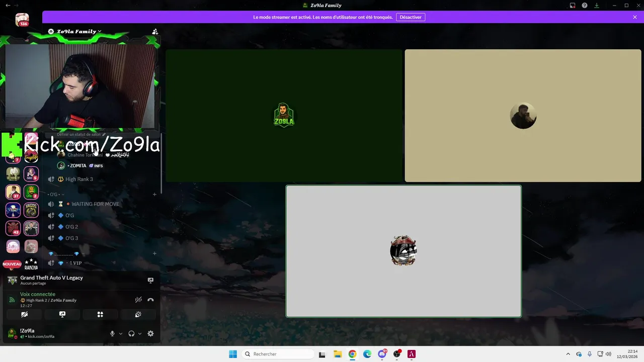Add channel to O'G category
644x362 pixels.
click(154, 194)
